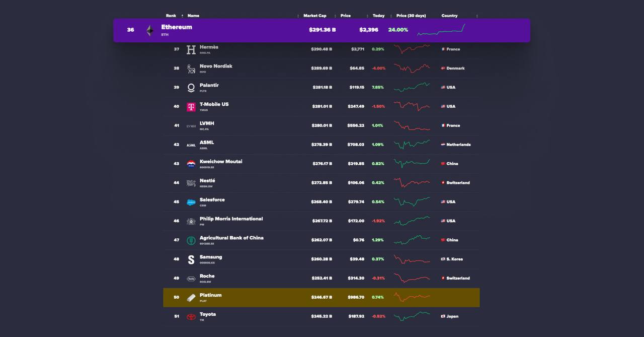
Task: Click Ethereum's 24.00% today change
Action: point(398,30)
